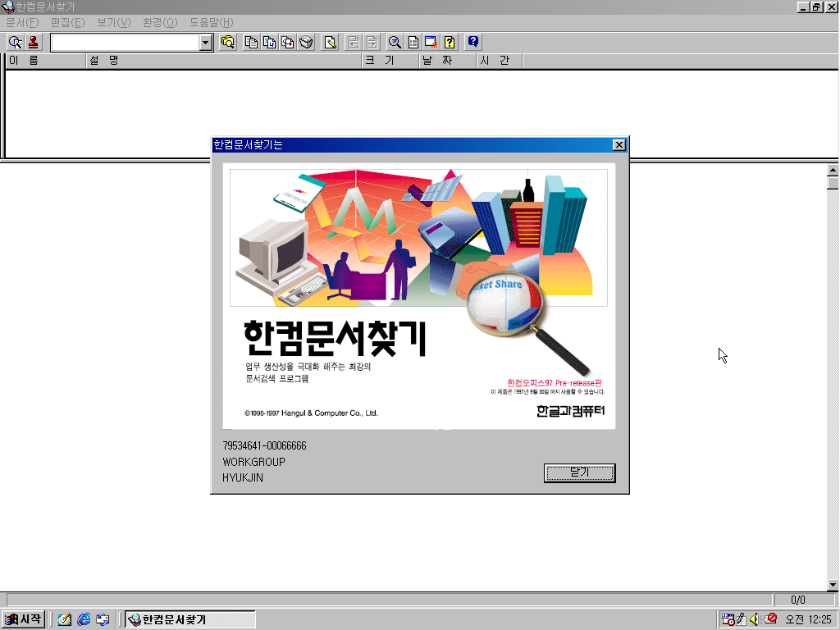Click the folder search binoculars icon
Screen dimensions: 840x630
click(x=228, y=43)
